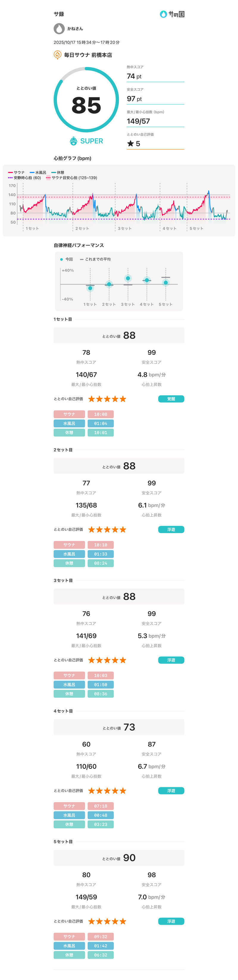Viewport: 238px width, 980px height.
Task: Click the five-star rating in set 1
Action: point(107,399)
